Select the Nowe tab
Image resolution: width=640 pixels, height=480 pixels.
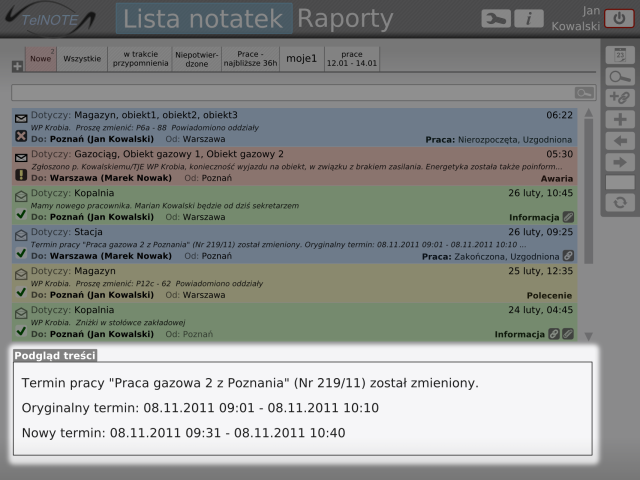[x=41, y=59]
